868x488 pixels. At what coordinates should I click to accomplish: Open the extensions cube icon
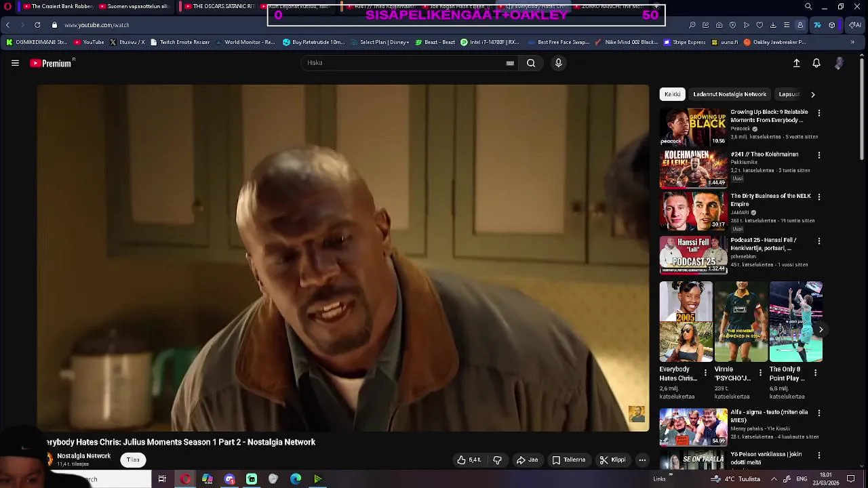(x=831, y=25)
